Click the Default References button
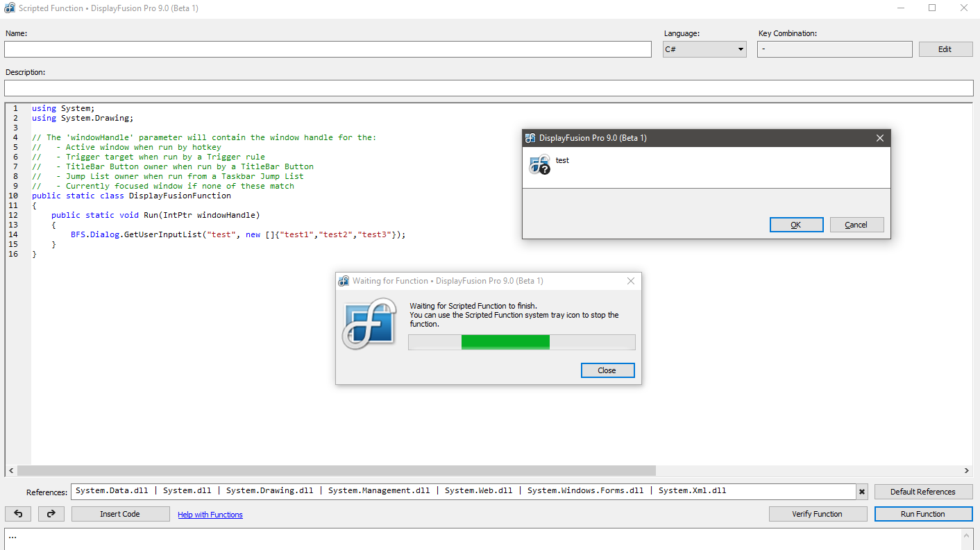 tap(922, 492)
